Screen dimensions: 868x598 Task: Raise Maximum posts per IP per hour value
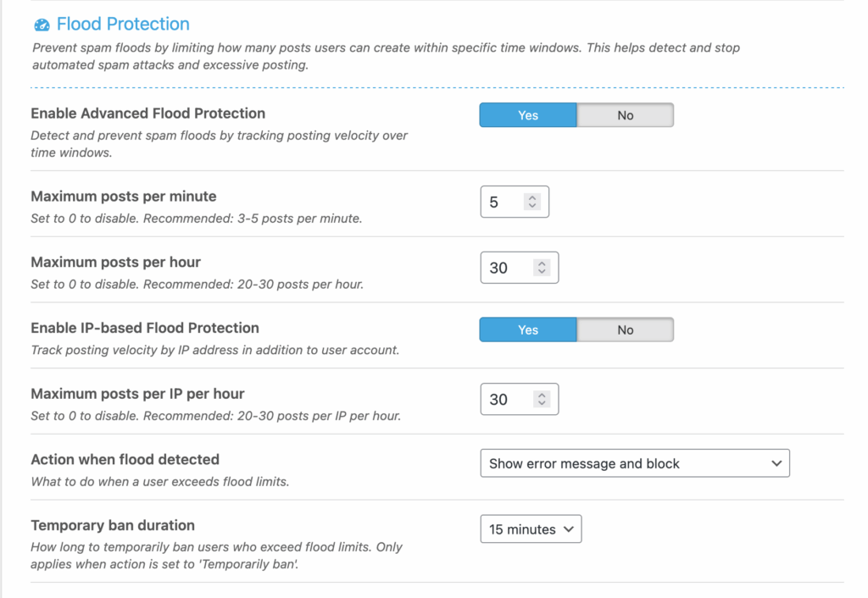point(542,395)
